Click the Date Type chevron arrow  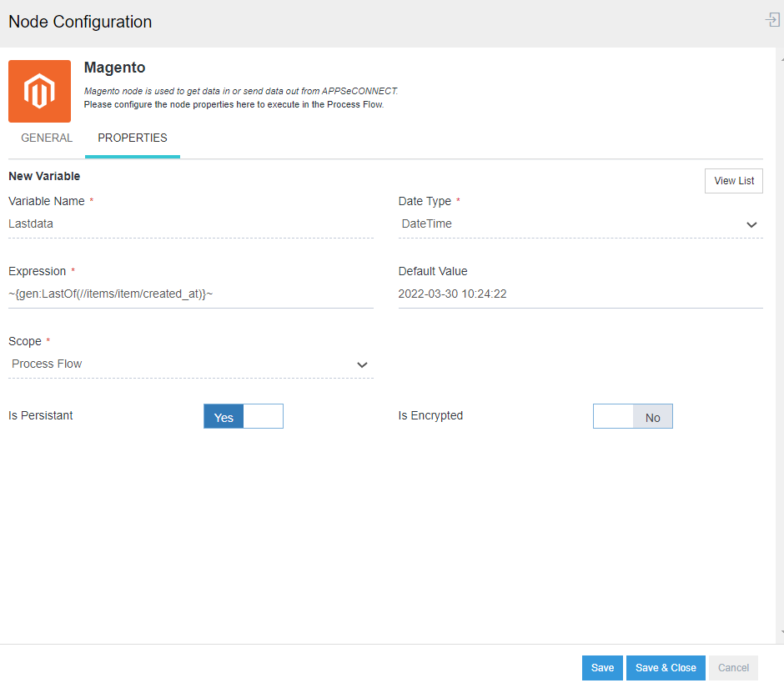[x=751, y=224]
